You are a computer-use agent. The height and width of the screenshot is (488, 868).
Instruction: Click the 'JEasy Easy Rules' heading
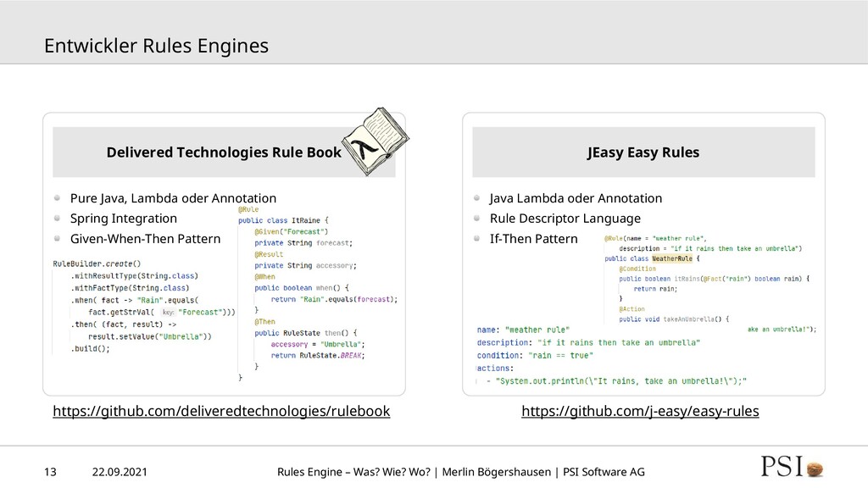[643, 152]
